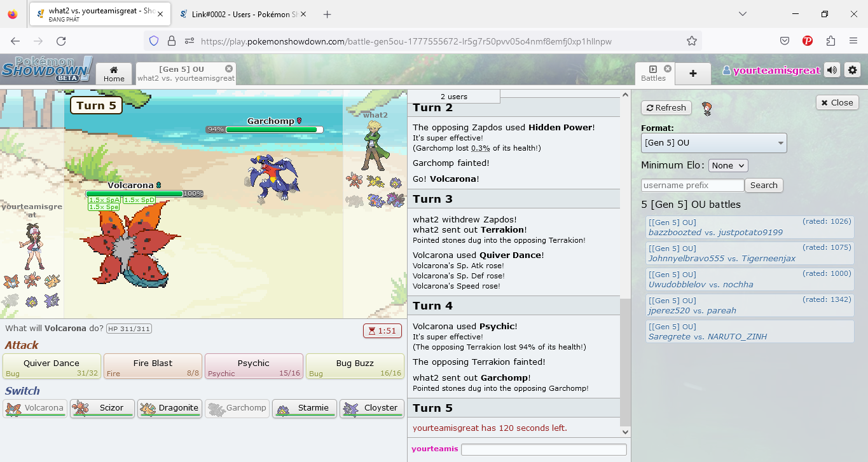The width and height of the screenshot is (868, 462).
Task: Open the sound settings speaker icon
Action: [x=832, y=70]
